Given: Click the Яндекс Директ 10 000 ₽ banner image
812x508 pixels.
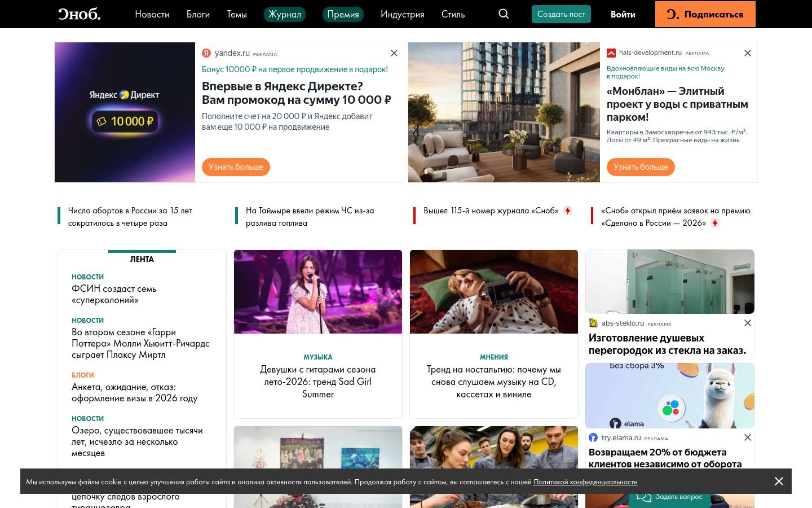Looking at the screenshot, I should pos(125,112).
